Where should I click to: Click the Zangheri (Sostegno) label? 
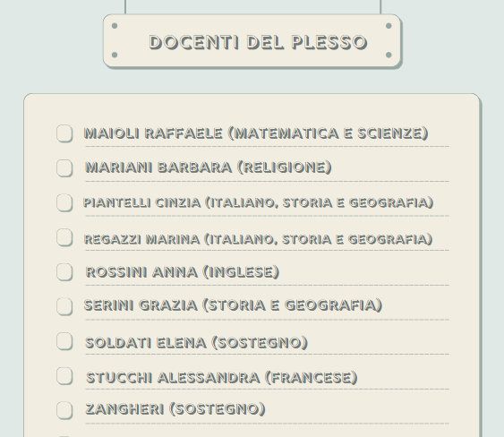pos(175,409)
